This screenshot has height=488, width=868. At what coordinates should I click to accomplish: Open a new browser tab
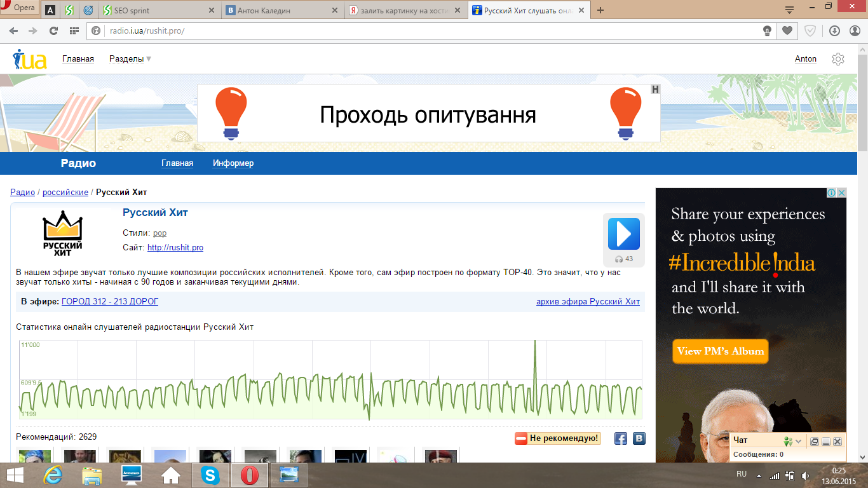pos(600,10)
